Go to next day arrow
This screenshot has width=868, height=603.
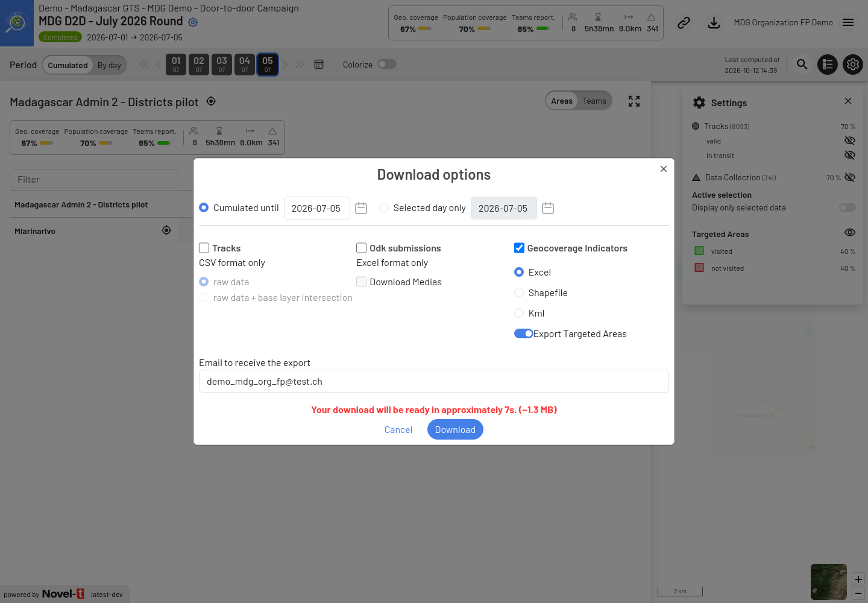[285, 65]
